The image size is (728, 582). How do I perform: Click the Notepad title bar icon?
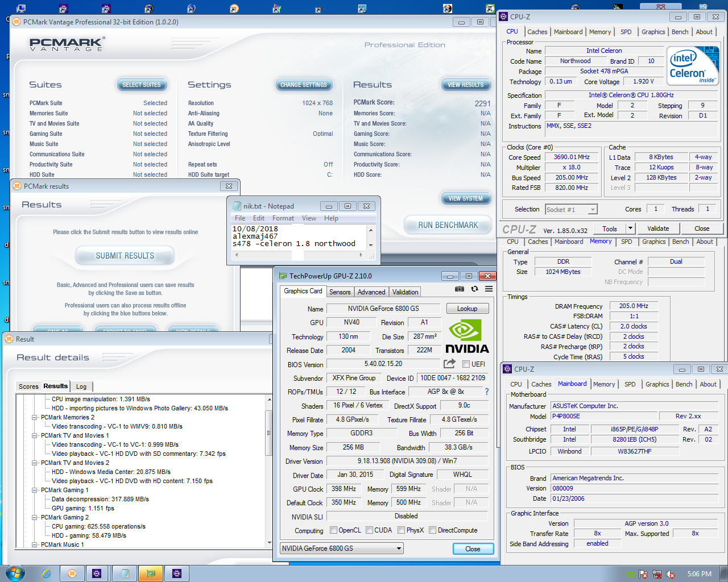(x=237, y=206)
